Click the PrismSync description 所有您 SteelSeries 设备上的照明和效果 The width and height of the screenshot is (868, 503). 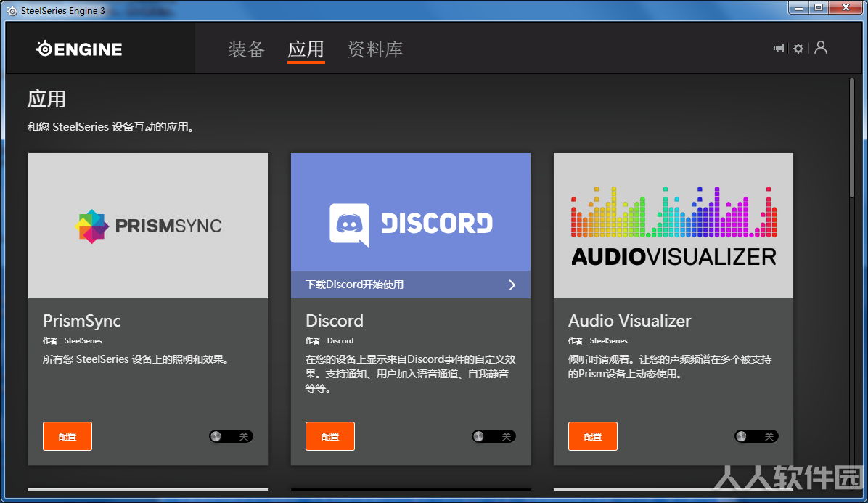(x=136, y=360)
